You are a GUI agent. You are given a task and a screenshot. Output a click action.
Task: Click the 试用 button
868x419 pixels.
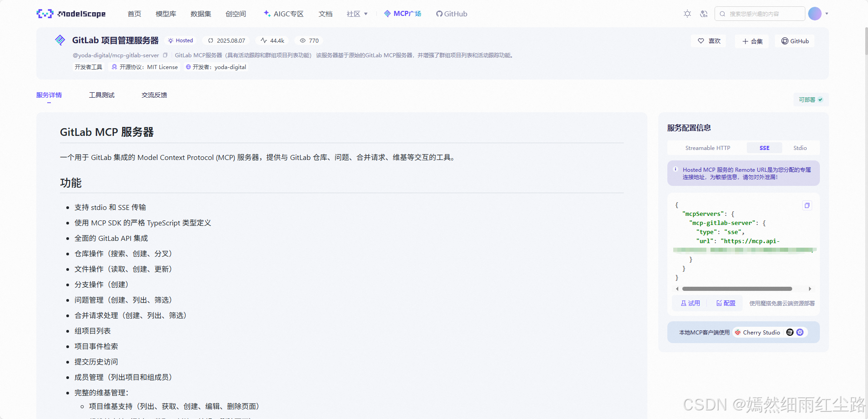690,303
